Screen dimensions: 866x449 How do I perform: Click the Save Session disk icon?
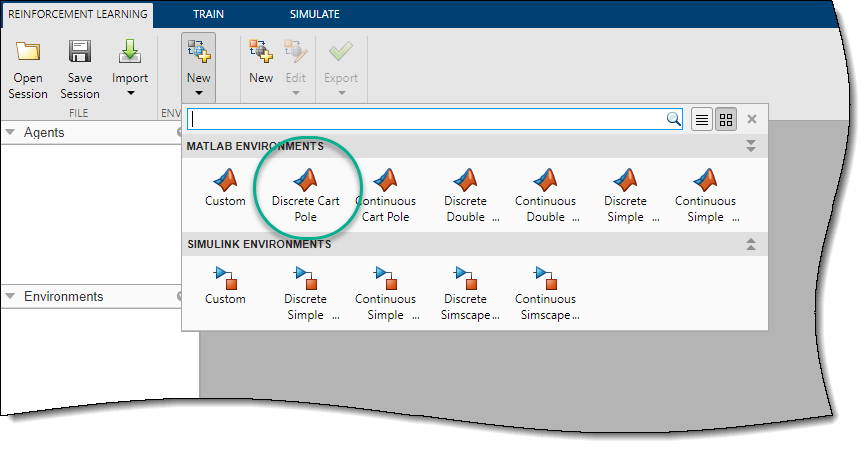(x=80, y=51)
